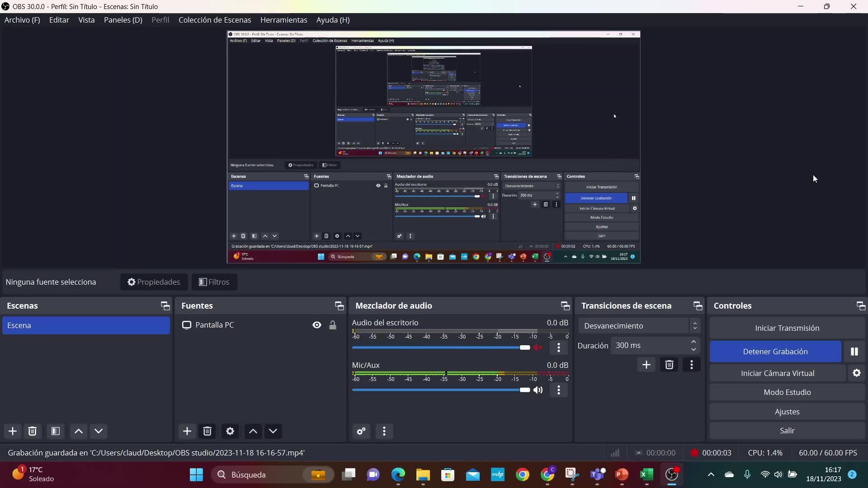This screenshot has height=488, width=868.
Task: Open scene filters icon in Escenas panel
Action: click(x=56, y=431)
